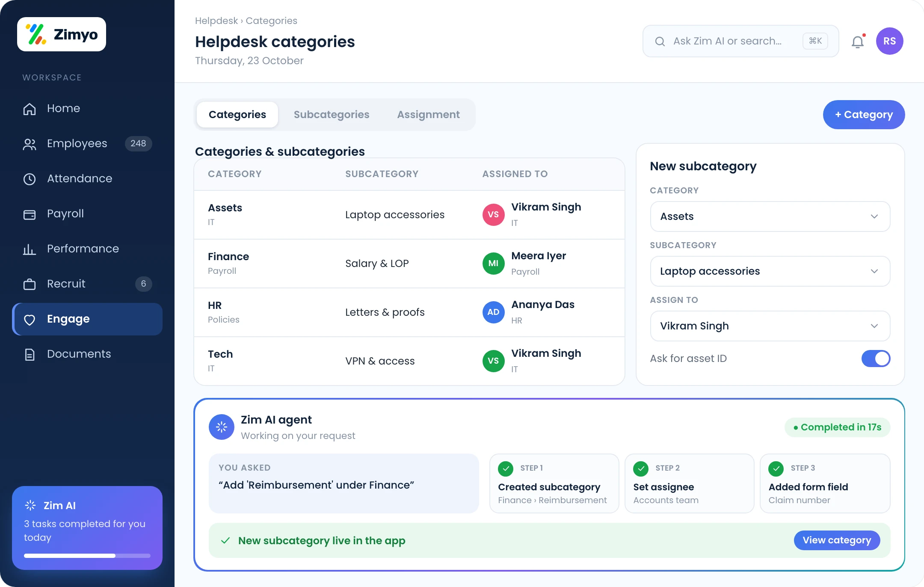The height and width of the screenshot is (587, 924).
Task: Click the Letters & proofs subcategory
Action: [385, 312]
